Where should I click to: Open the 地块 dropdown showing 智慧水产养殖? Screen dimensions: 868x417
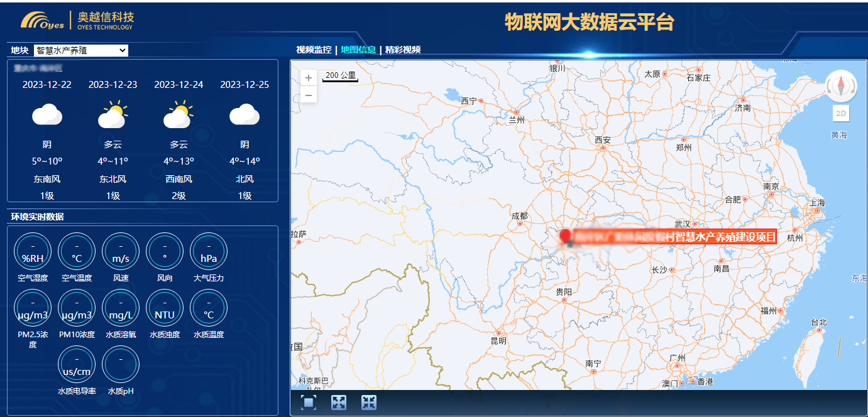click(x=81, y=50)
